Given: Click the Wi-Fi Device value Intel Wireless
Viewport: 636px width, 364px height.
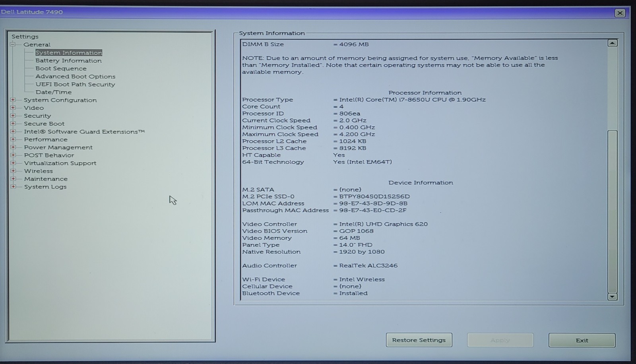Looking at the screenshot, I should [362, 279].
